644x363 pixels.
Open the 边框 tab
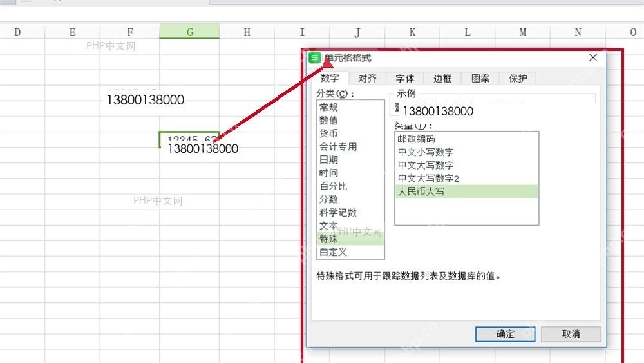tap(442, 78)
